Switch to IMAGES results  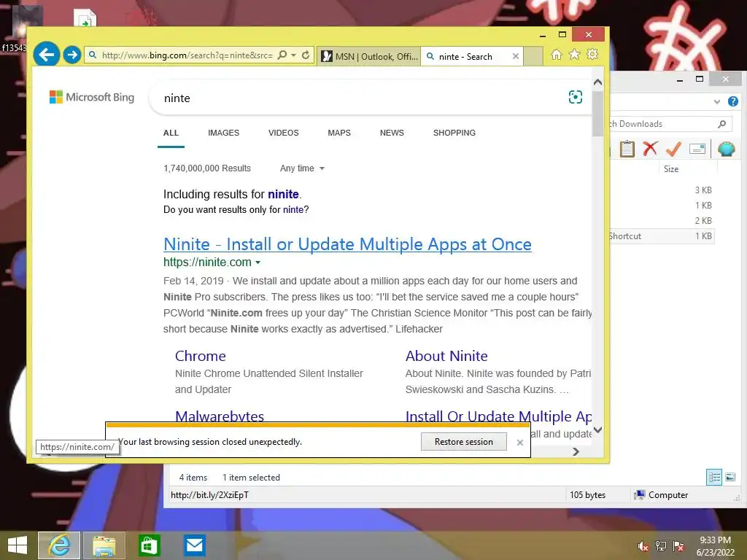click(223, 133)
